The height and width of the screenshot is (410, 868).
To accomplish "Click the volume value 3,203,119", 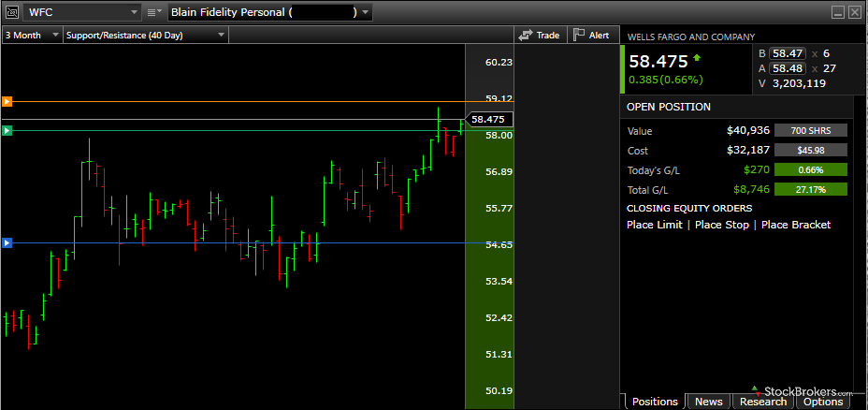I will [x=799, y=83].
